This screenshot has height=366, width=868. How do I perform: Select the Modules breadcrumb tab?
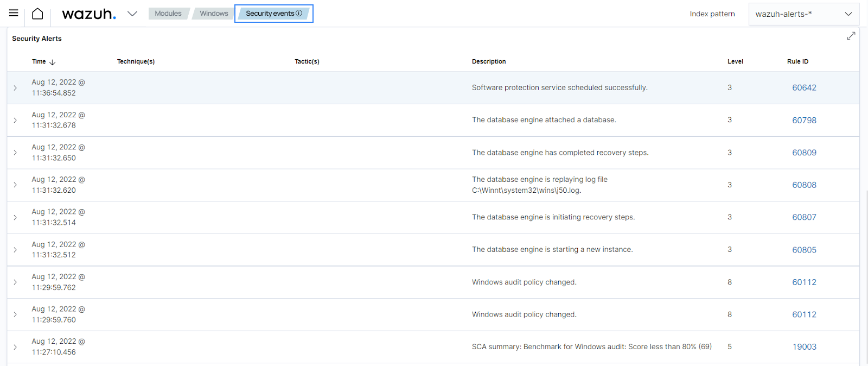(168, 14)
